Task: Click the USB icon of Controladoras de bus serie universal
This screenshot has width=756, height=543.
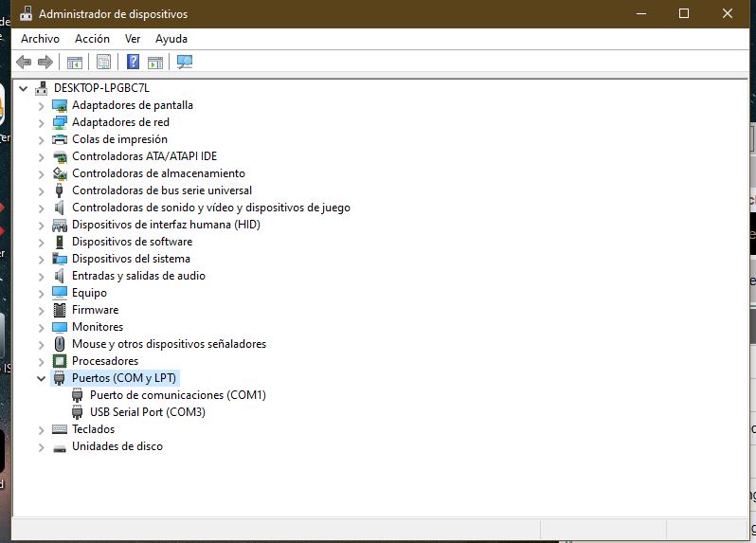Action: (60, 190)
